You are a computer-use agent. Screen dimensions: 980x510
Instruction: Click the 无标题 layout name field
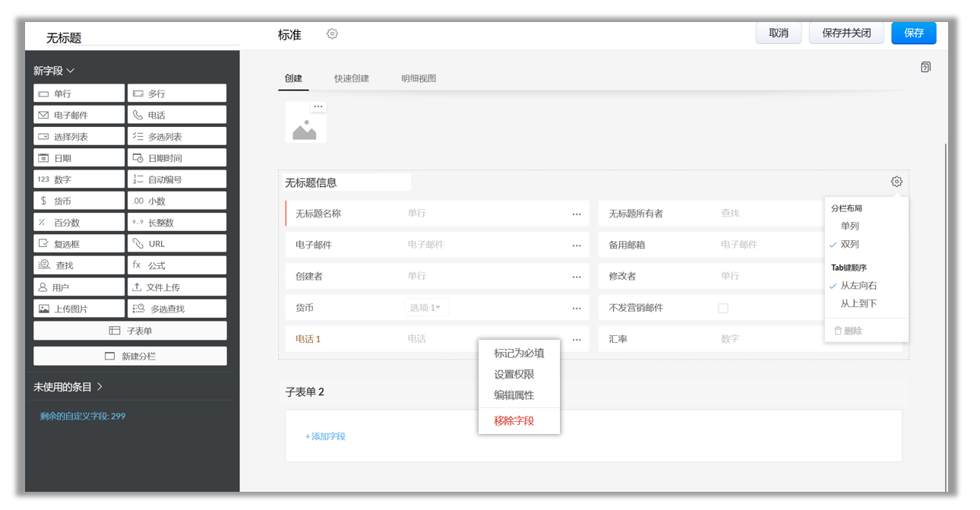click(137, 37)
